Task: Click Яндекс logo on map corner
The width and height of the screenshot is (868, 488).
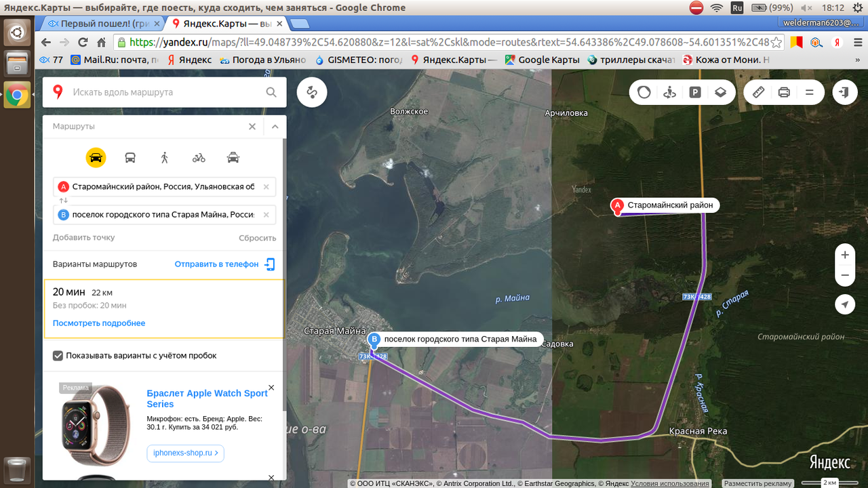Action: click(829, 462)
